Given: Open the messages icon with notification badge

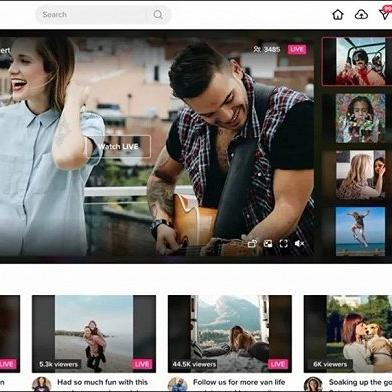Looking at the screenshot, I should coord(385,13).
